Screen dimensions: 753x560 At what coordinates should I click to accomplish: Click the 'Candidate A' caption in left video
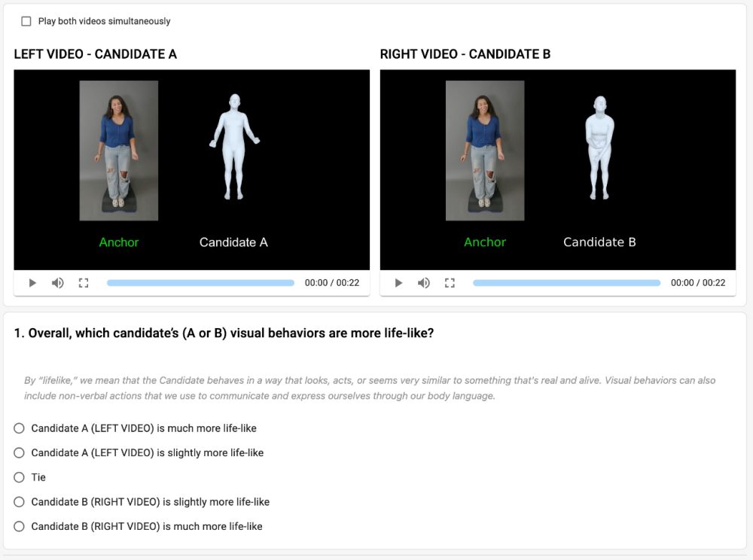pos(234,242)
